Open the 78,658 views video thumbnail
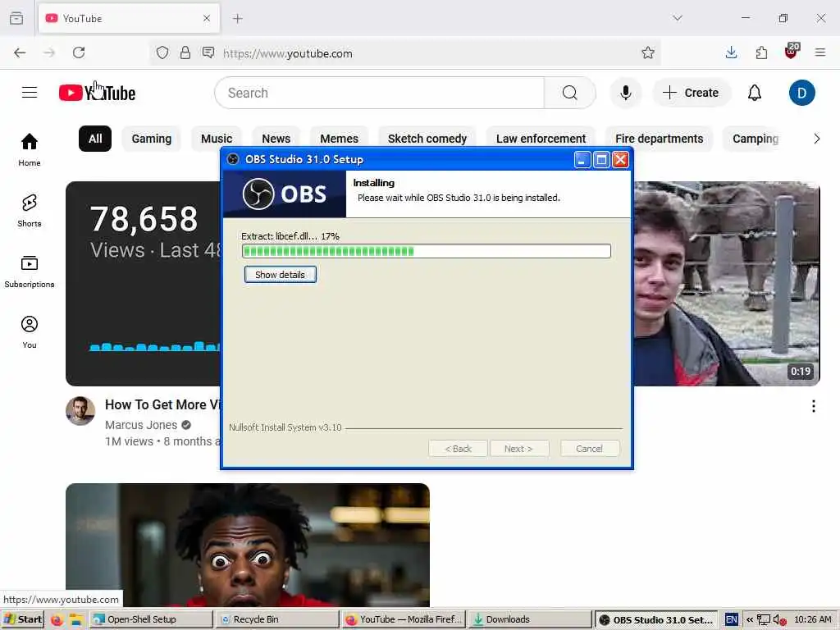Screen dimensions: 840x630 tap(143, 283)
